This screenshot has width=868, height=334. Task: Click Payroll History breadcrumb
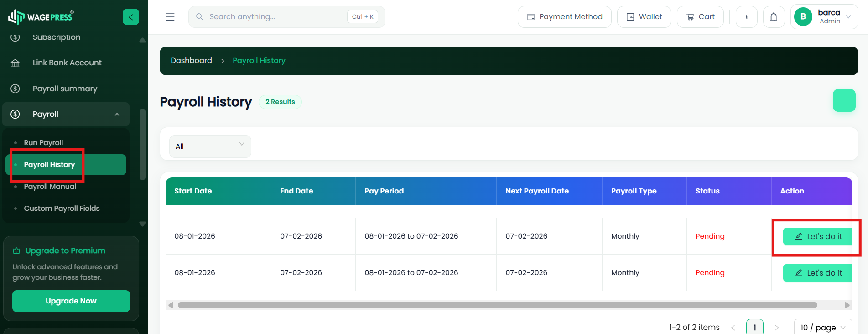(259, 61)
